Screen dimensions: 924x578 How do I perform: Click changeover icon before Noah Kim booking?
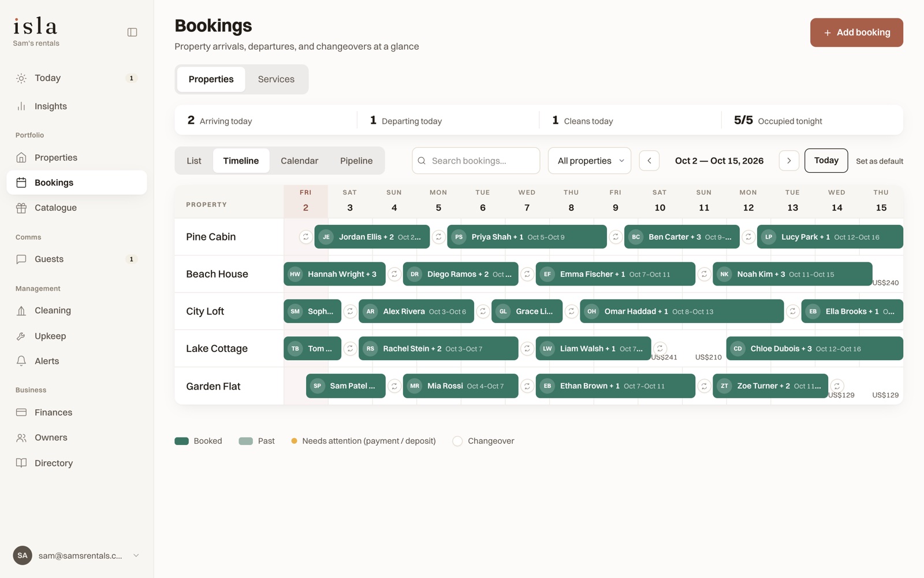[704, 274]
